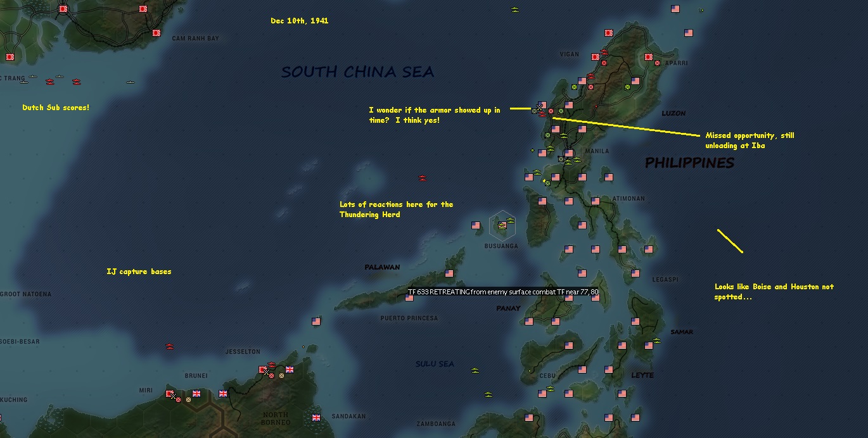Click green Allied ship icon beside Samar
This screenshot has height=438, width=868.
coord(656,341)
